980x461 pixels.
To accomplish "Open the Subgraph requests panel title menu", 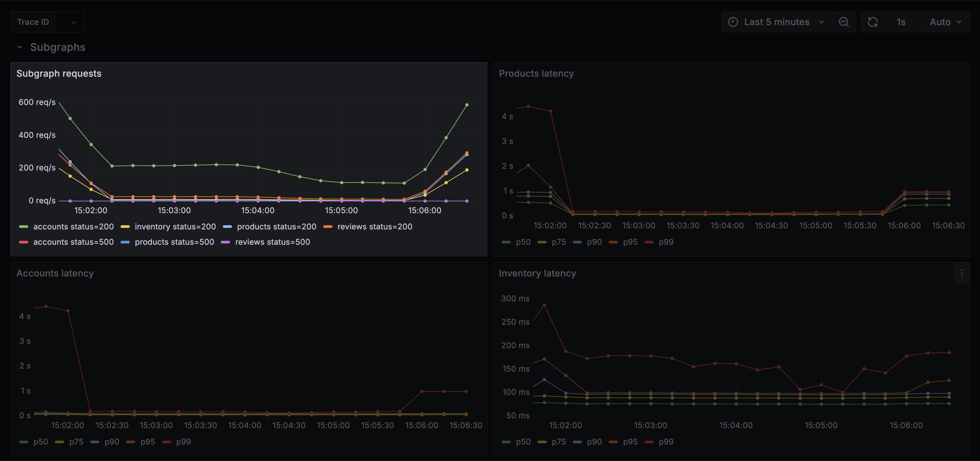I will point(59,74).
